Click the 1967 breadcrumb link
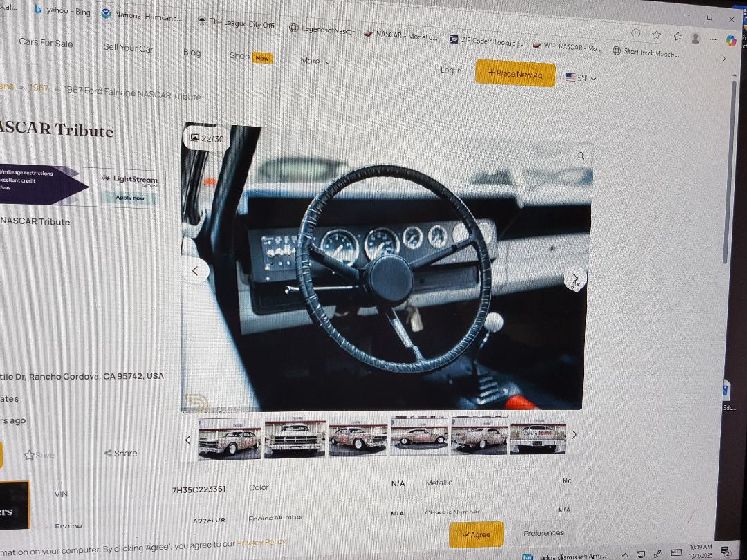The height and width of the screenshot is (560, 747). 38,88
